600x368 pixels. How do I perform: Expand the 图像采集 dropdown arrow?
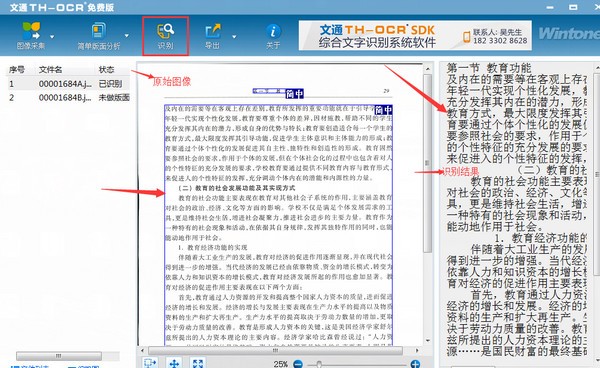click(52, 37)
